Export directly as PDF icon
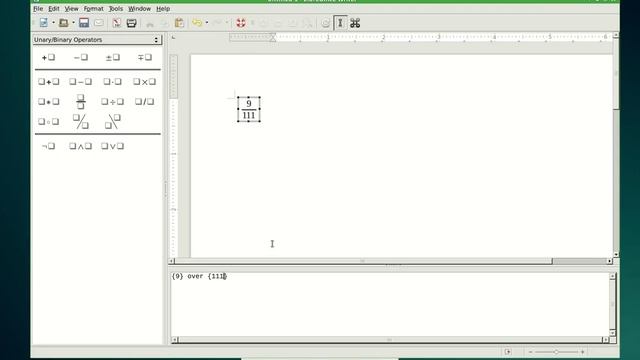The image size is (640, 360). (x=117, y=23)
